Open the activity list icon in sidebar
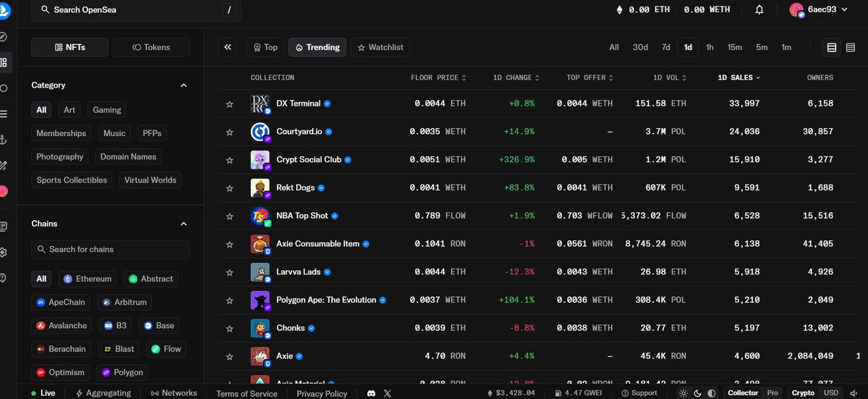 click(4, 114)
